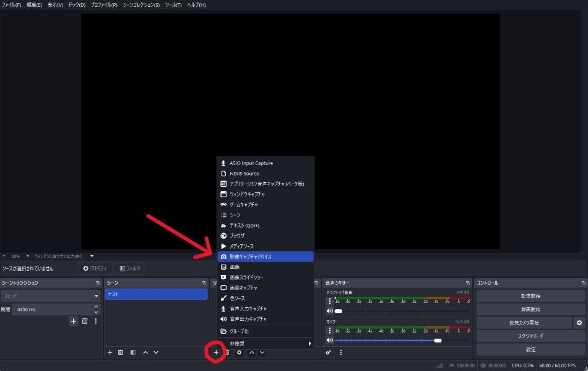Image resolution: width=588 pixels, height=371 pixels.
Task: Open the マイク channel three-dot options
Action: [329, 331]
